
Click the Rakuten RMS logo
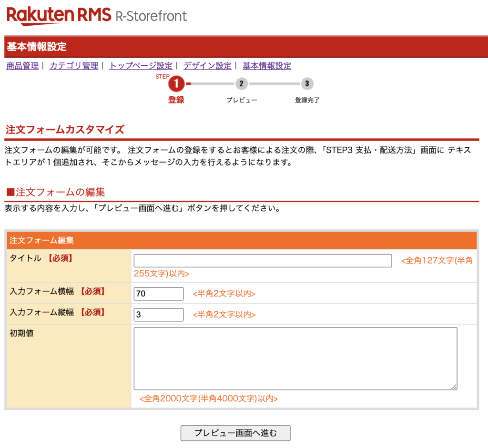59,16
